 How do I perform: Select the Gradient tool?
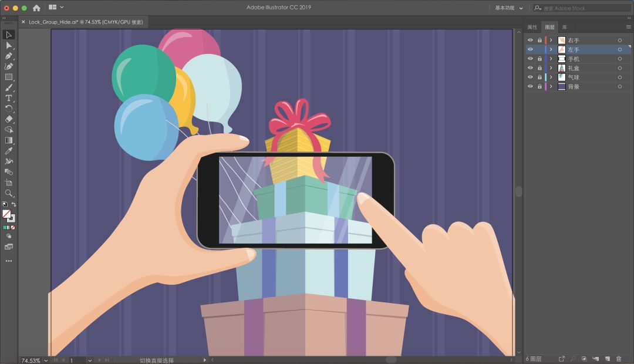click(x=9, y=140)
